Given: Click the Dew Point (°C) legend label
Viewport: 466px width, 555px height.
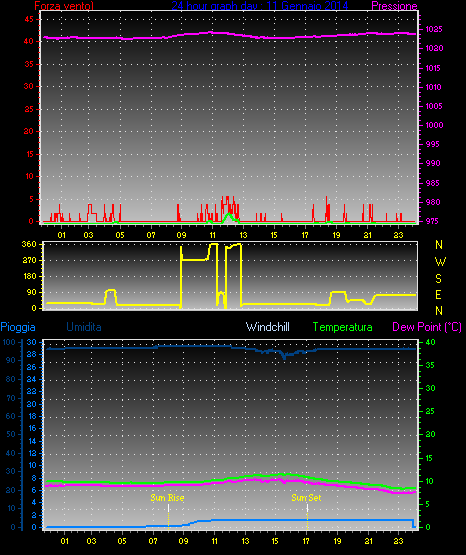Looking at the screenshot, I should 427,327.
